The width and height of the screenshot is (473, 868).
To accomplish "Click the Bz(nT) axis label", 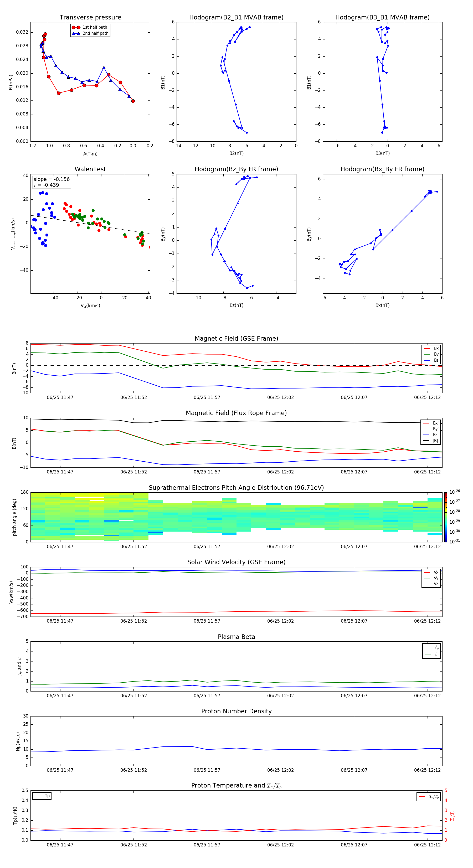I will tap(236, 305).
